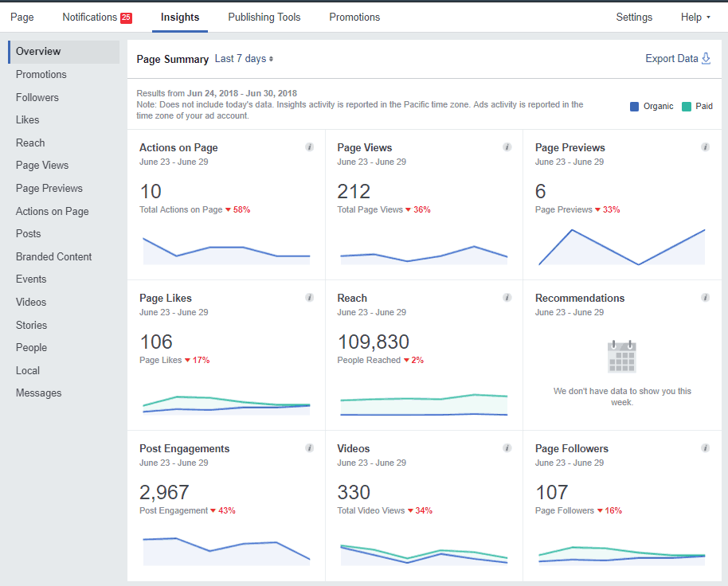The image size is (728, 586).
Task: Open the Notifications menu
Action: click(x=88, y=17)
